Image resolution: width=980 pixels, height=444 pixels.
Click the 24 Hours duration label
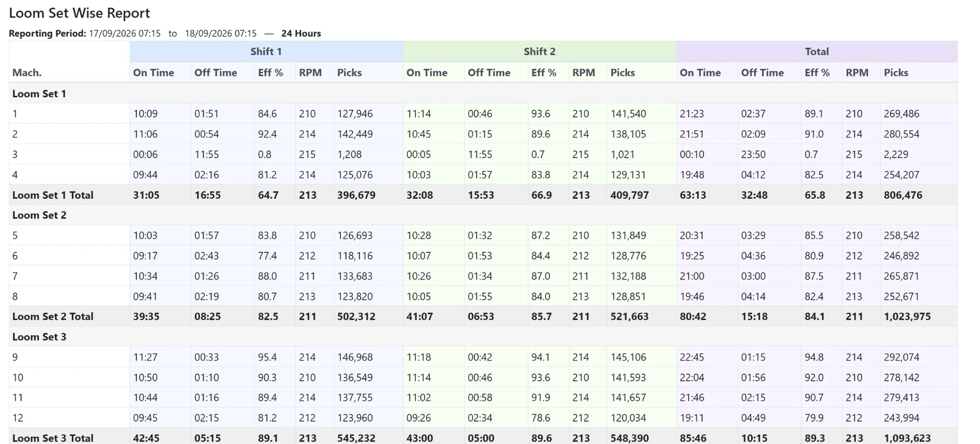point(301,33)
